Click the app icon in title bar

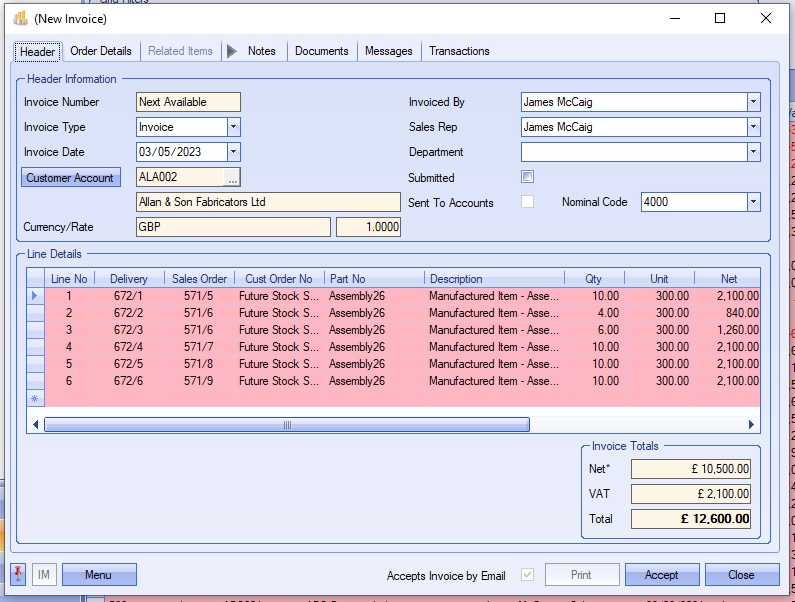click(x=20, y=18)
